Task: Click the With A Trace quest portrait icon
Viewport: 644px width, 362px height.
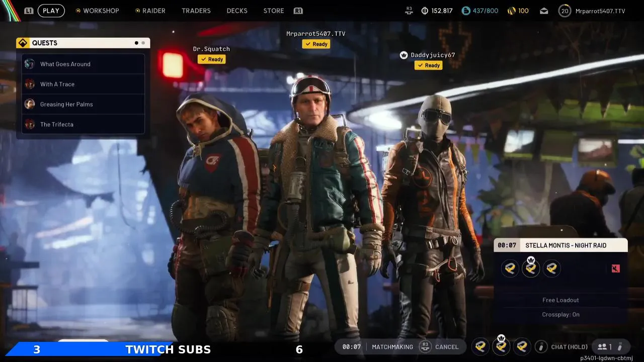Action: coord(30,84)
